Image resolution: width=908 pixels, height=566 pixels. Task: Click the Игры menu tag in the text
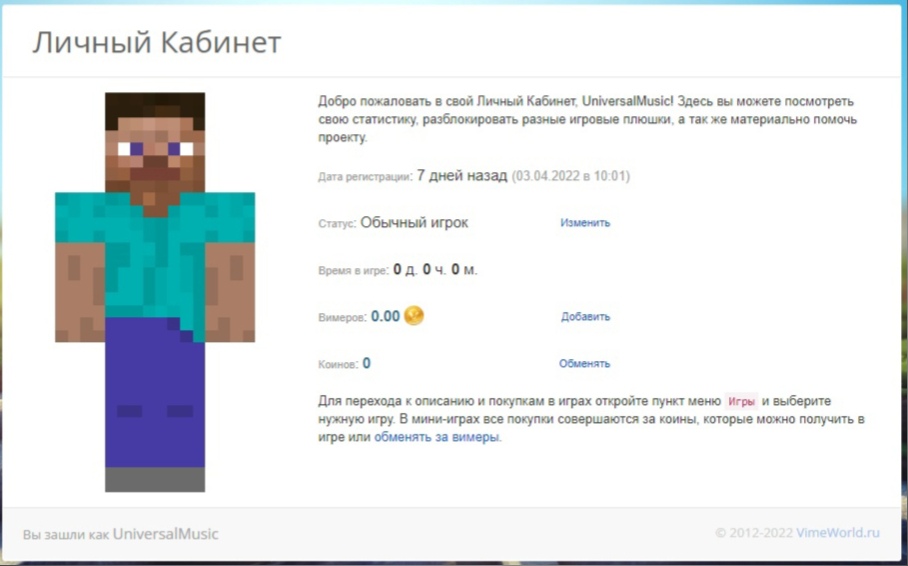pos(741,401)
